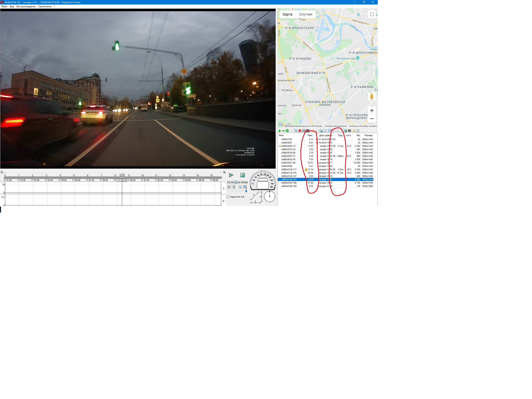
Task: Click the red X delete icon
Action: pos(300,131)
